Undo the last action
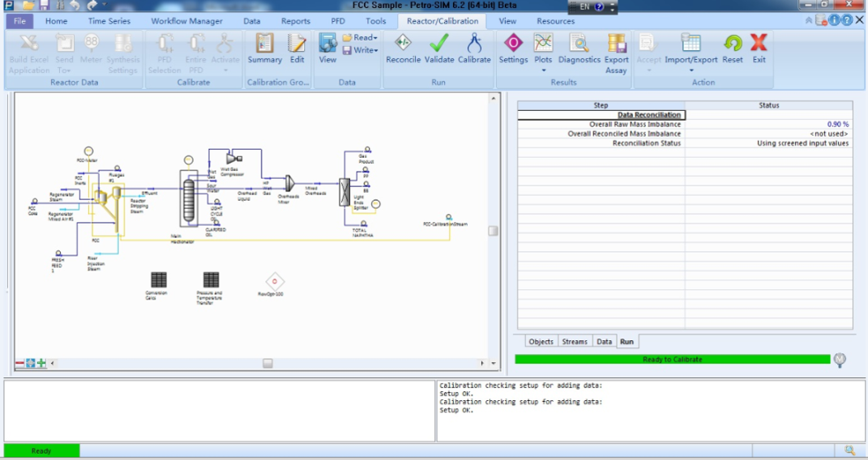 tap(75, 6)
